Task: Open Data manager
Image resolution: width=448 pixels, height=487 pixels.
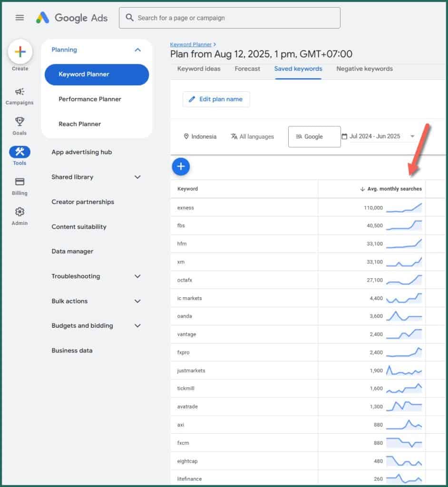Action: (72, 251)
